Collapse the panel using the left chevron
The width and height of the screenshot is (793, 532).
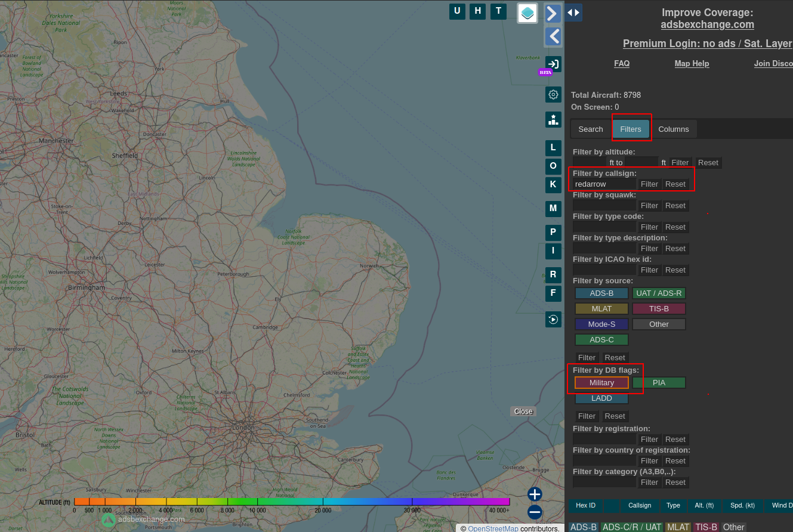click(553, 36)
